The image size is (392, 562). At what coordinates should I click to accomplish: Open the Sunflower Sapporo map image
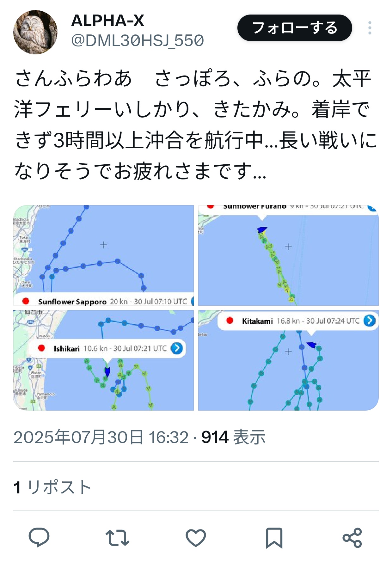[x=104, y=255]
